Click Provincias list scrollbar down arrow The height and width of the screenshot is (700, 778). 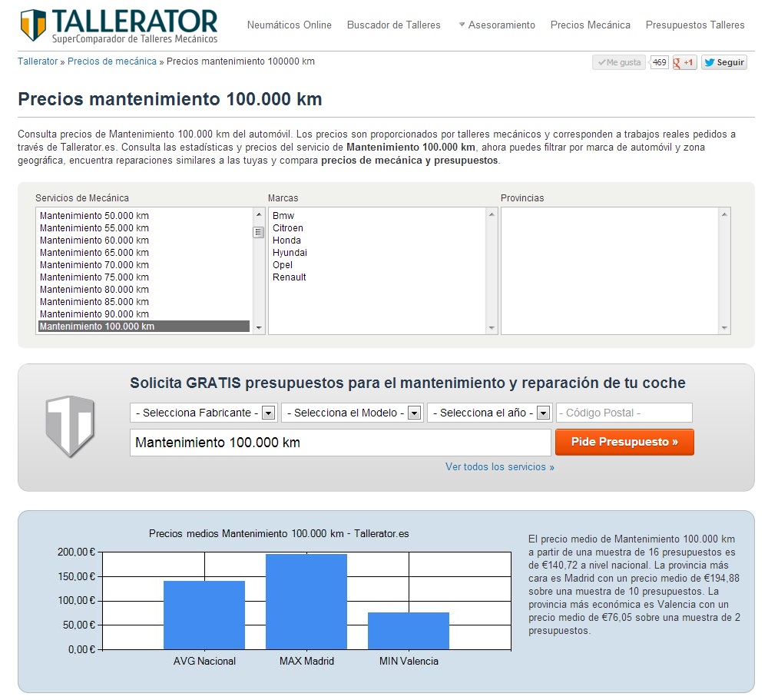click(724, 327)
